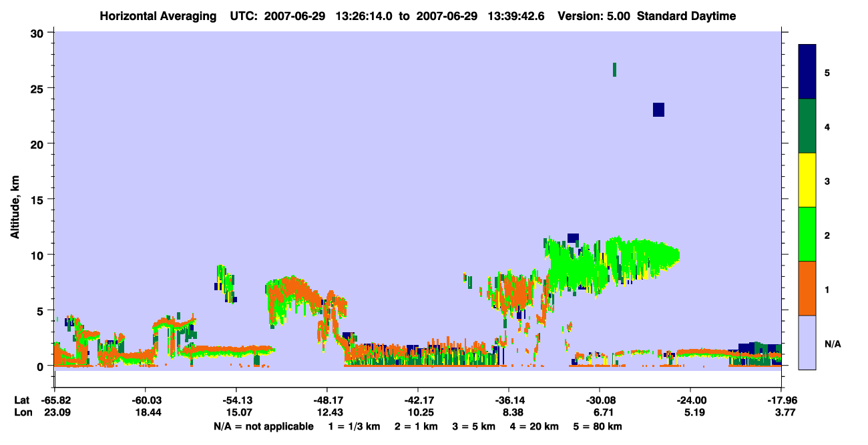
Task: Click the orange color bar segment labeled 1
Action: (807, 288)
